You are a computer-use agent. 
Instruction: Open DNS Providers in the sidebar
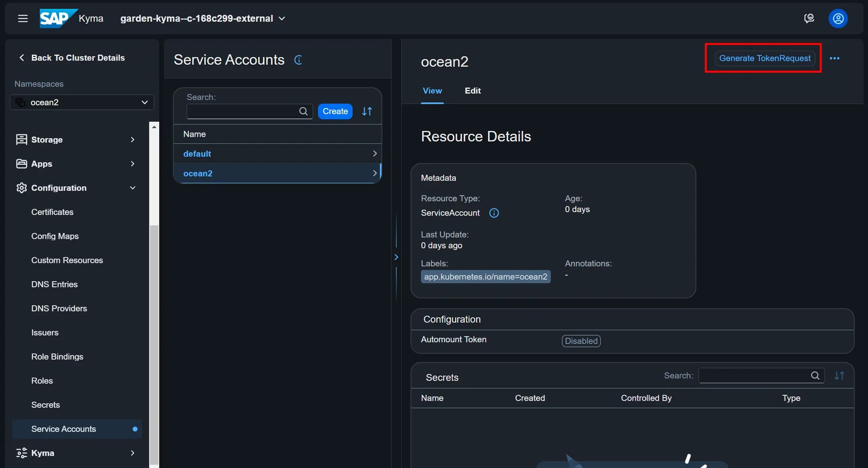click(59, 309)
